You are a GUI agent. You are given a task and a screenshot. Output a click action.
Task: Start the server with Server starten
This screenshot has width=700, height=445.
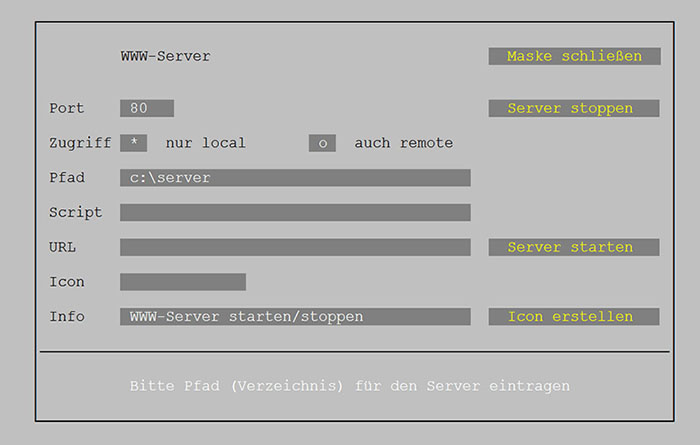tap(574, 247)
